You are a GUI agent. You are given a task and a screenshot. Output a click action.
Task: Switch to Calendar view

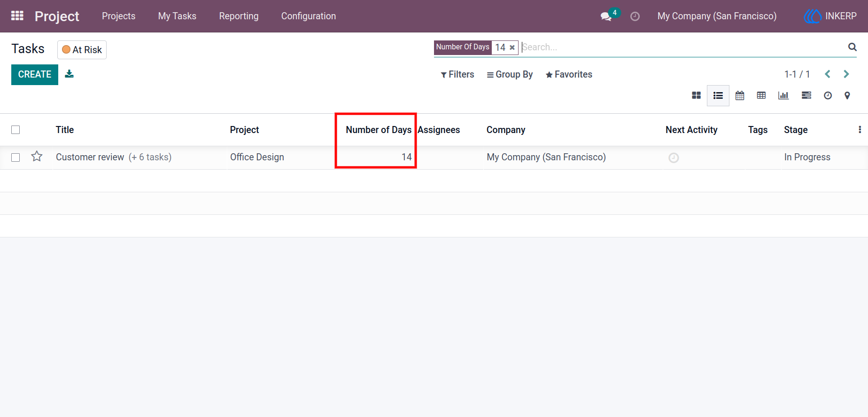point(740,95)
